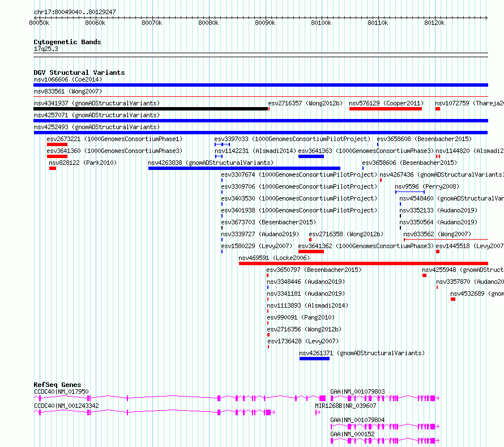Image resolution: width=504 pixels, height=447 pixels.
Task: Click the red bar under esv2673221
Action: (x=57, y=144)
